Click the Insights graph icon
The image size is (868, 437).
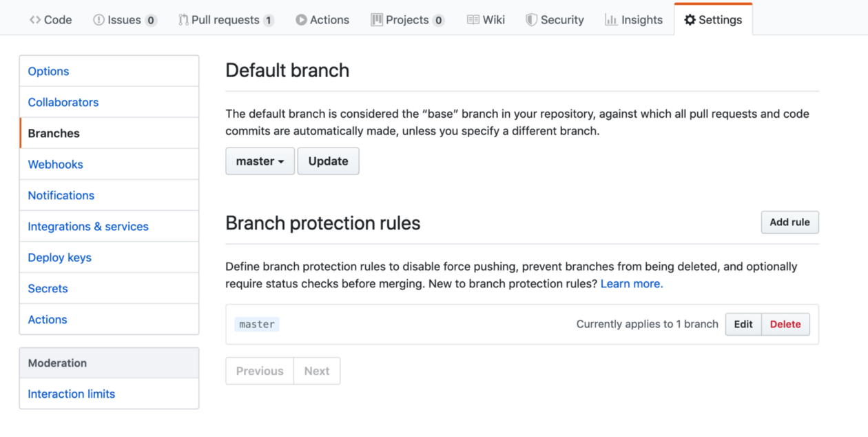(x=610, y=20)
